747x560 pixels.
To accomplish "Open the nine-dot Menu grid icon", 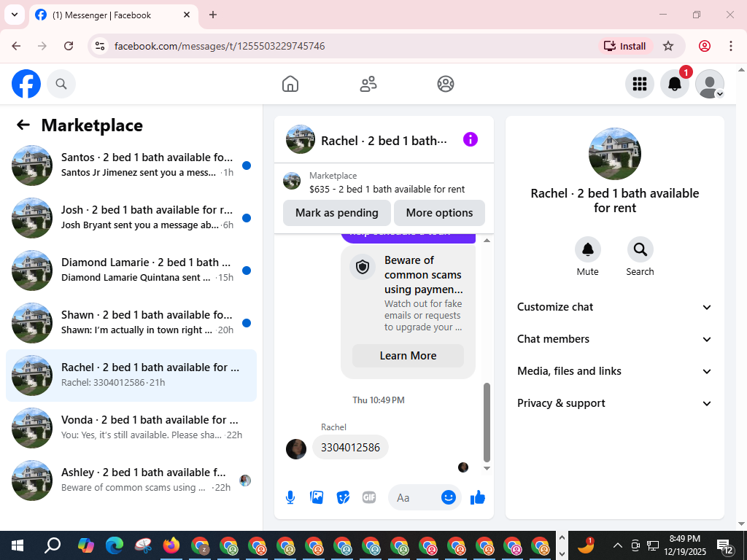I will tap(639, 84).
